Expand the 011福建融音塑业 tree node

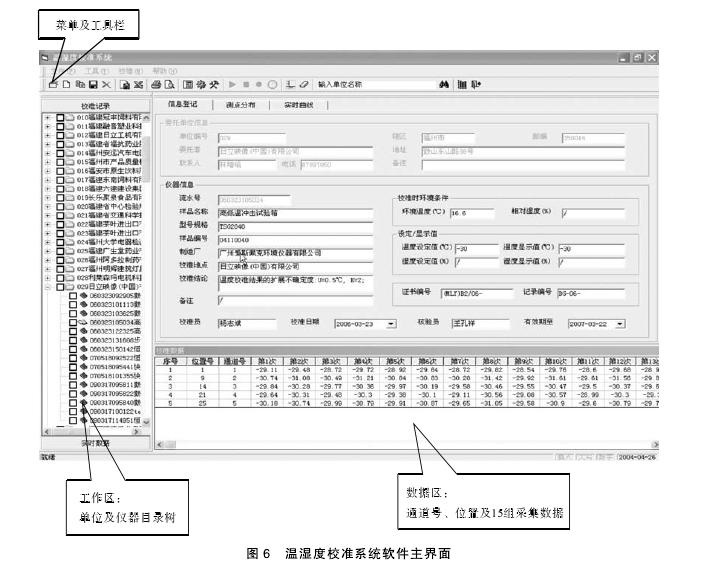tap(48, 126)
